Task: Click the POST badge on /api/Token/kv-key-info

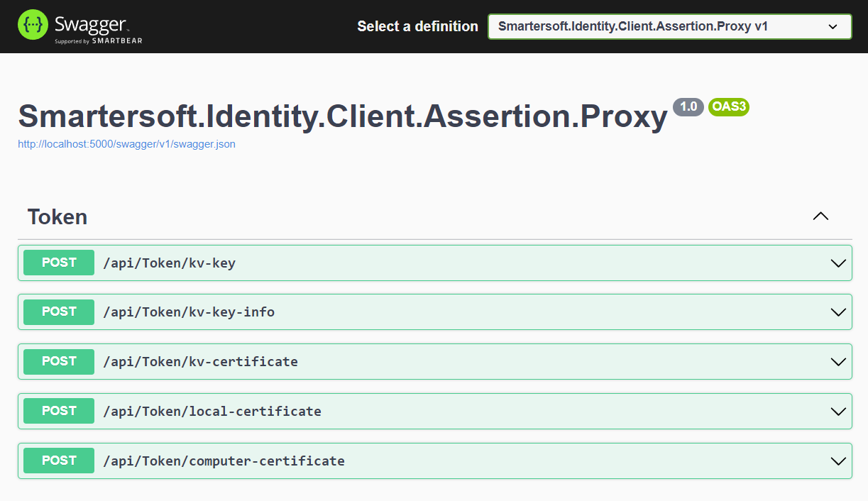Action: (58, 312)
